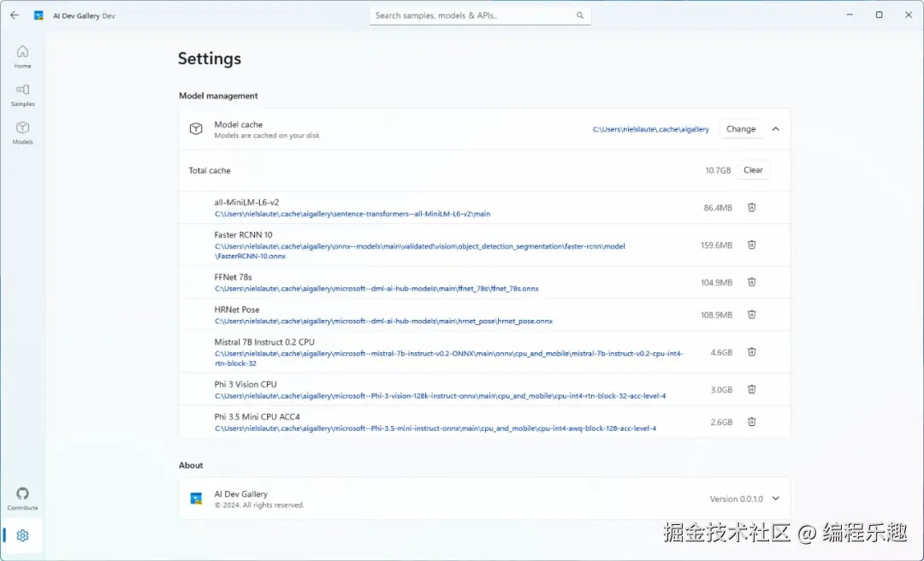Click the Model management heading
This screenshot has width=924, height=561.
pyautogui.click(x=218, y=96)
